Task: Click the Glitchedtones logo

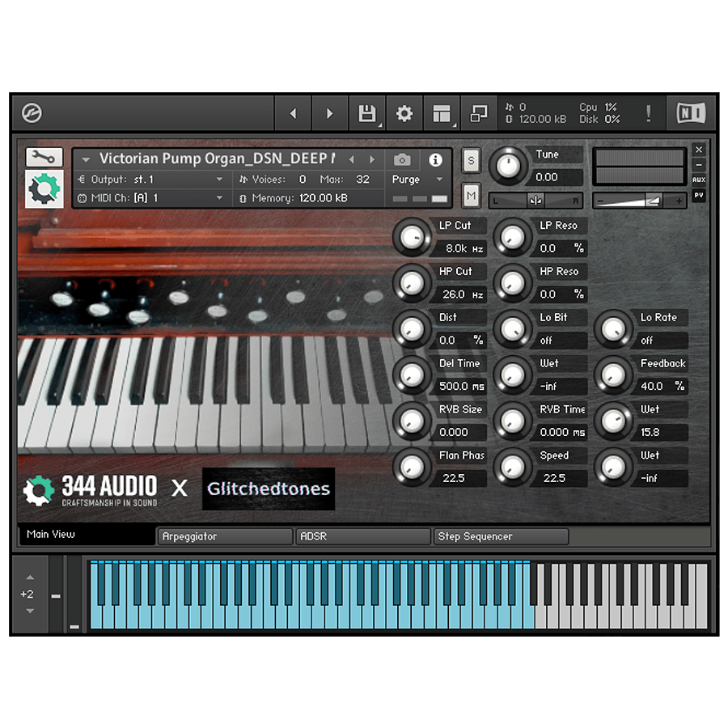Action: coord(269,489)
